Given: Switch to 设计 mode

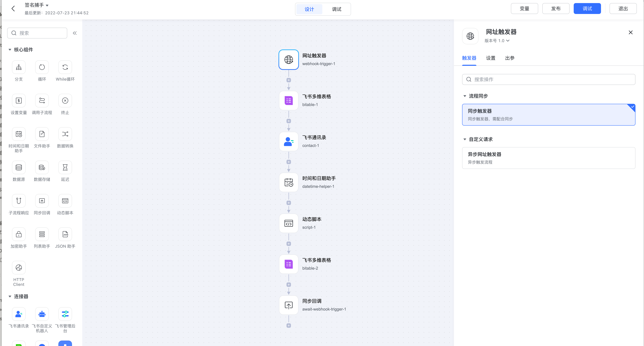Looking at the screenshot, I should click(x=309, y=9).
